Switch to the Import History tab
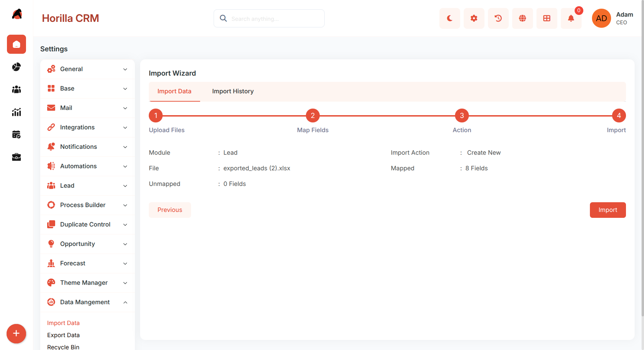The image size is (644, 350). 233,91
